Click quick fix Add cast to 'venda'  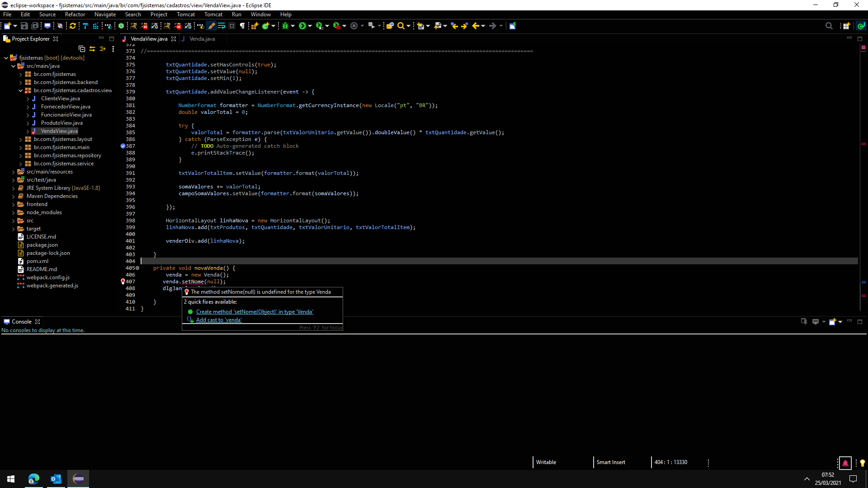point(219,320)
